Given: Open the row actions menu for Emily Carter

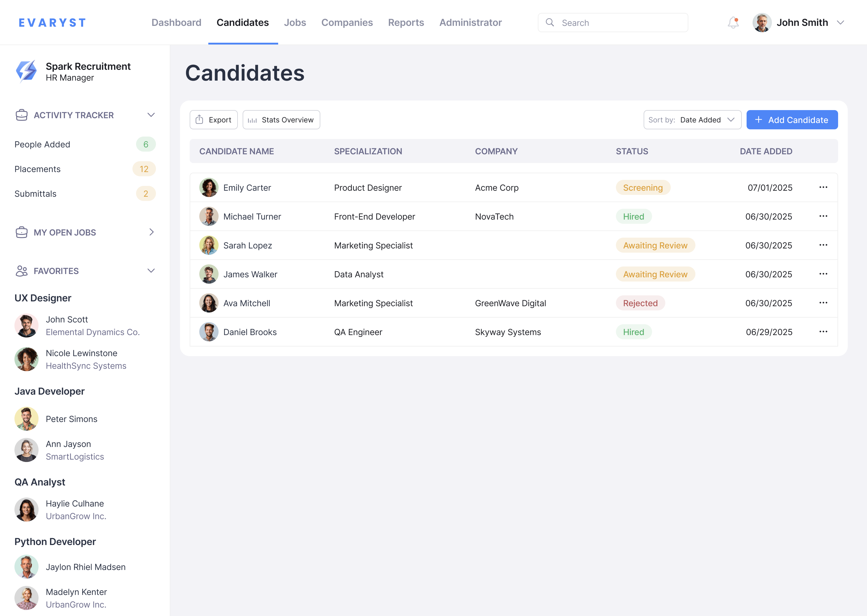Looking at the screenshot, I should pyautogui.click(x=823, y=187).
